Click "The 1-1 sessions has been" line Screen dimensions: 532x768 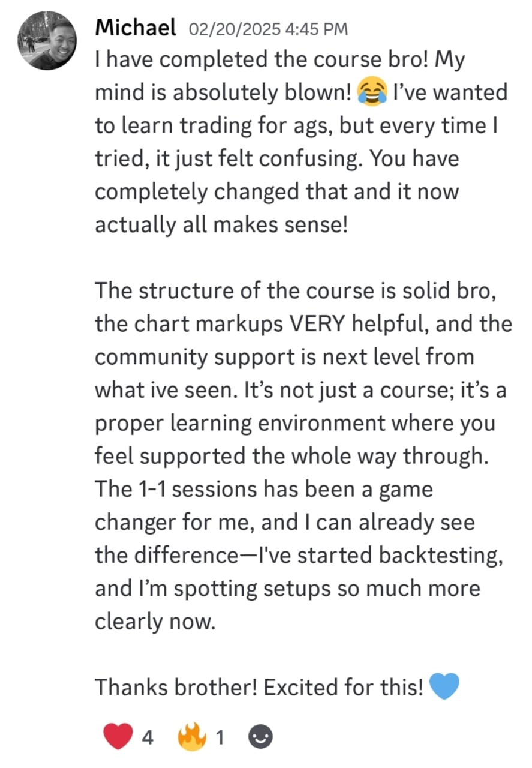pos(264,489)
